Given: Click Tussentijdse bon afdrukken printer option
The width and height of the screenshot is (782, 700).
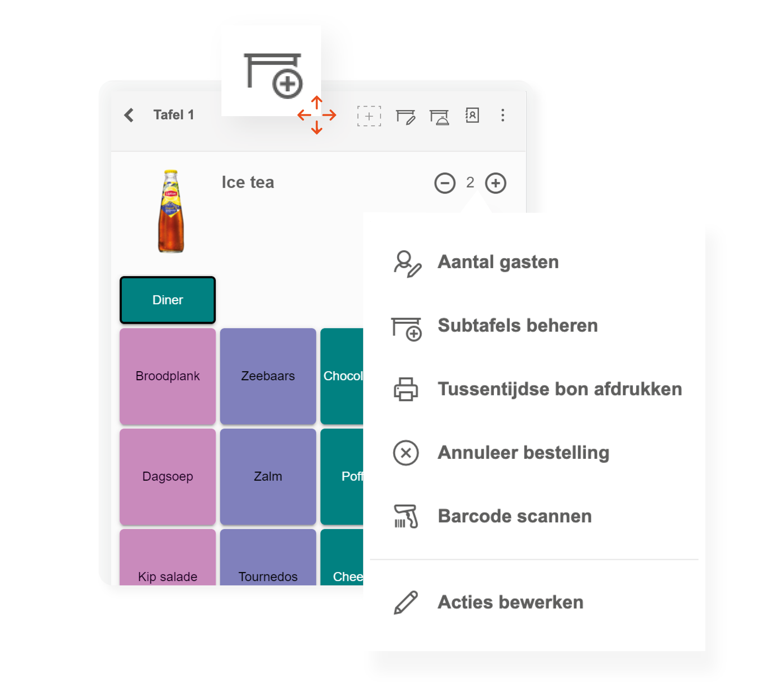Looking at the screenshot, I should tap(559, 389).
